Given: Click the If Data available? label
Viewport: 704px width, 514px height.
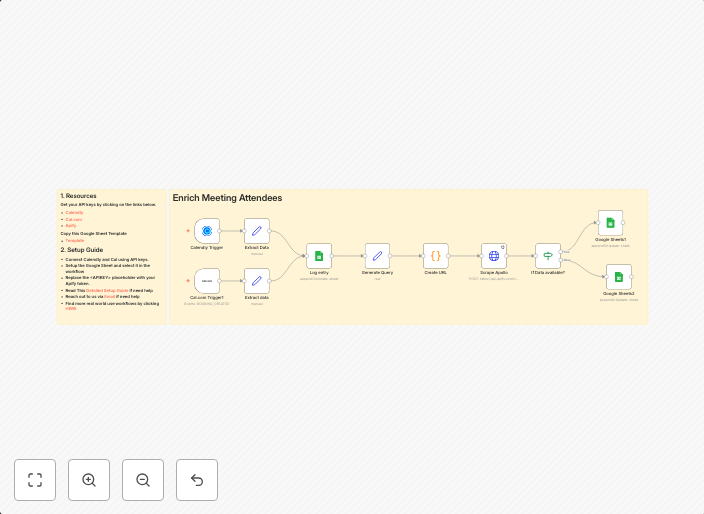Looking at the screenshot, I should pos(548,272).
